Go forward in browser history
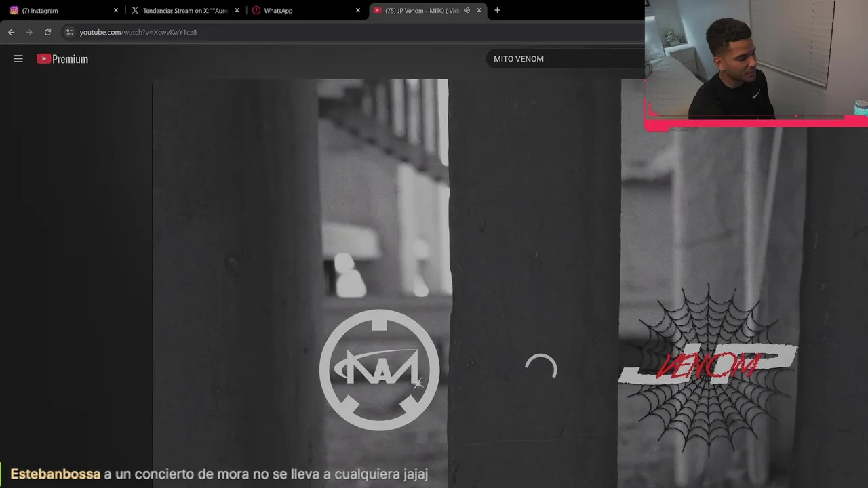 (29, 32)
